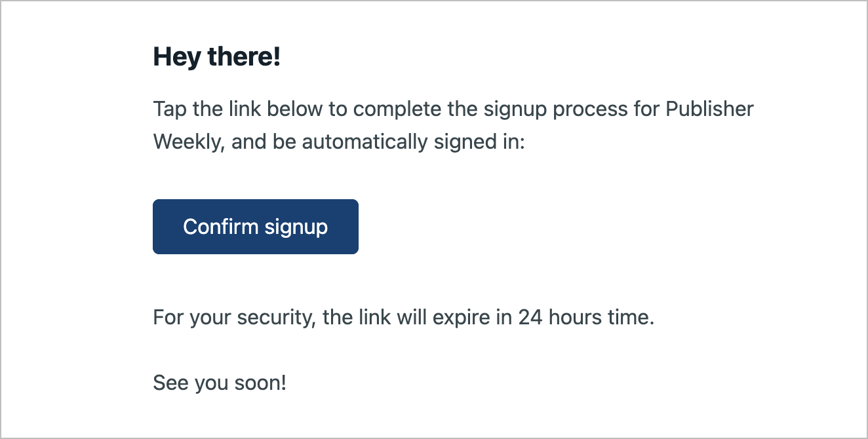The image size is (868, 439).
Task: Click the word 'Weekly,' in the paragraph
Action: tap(189, 142)
